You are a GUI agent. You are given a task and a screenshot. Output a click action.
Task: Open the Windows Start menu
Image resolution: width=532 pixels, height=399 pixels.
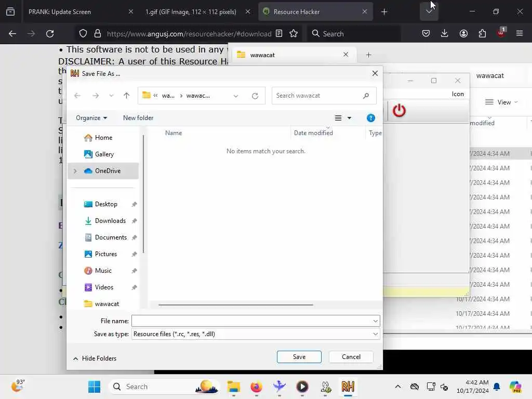tap(94, 387)
